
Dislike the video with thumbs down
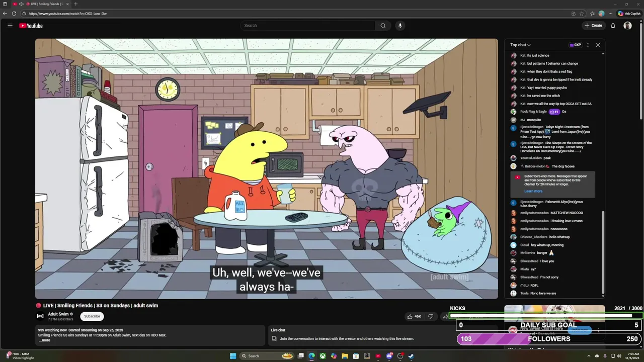coord(431,316)
